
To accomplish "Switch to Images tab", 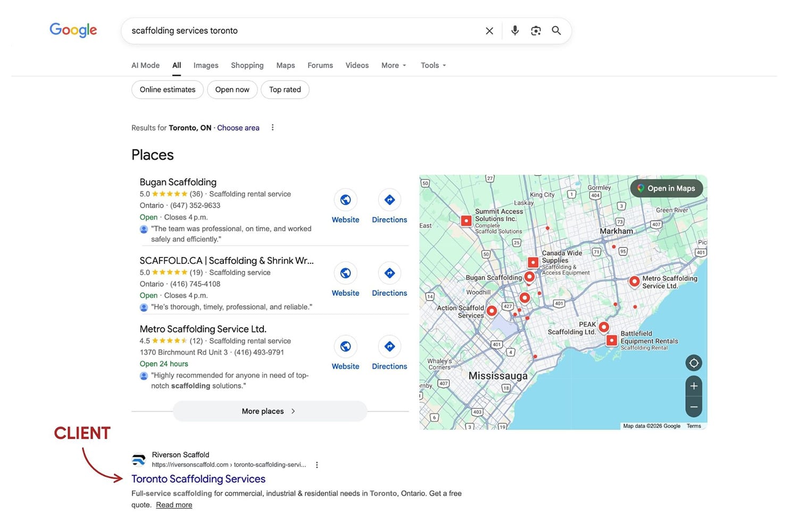I will tap(206, 65).
